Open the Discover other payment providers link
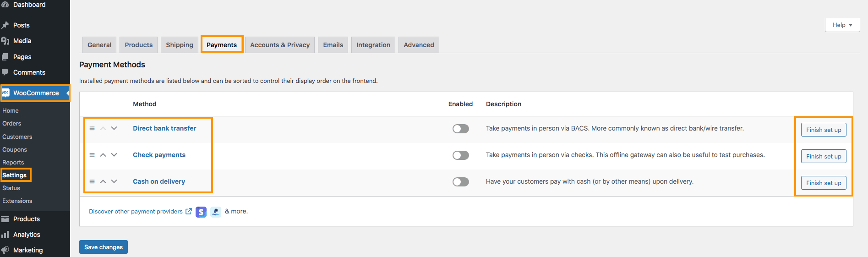The height and width of the screenshot is (257, 868). pos(136,211)
